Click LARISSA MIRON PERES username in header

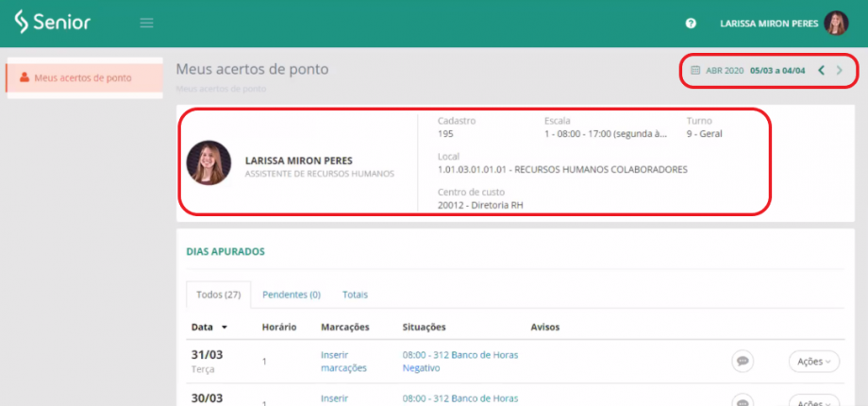770,24
